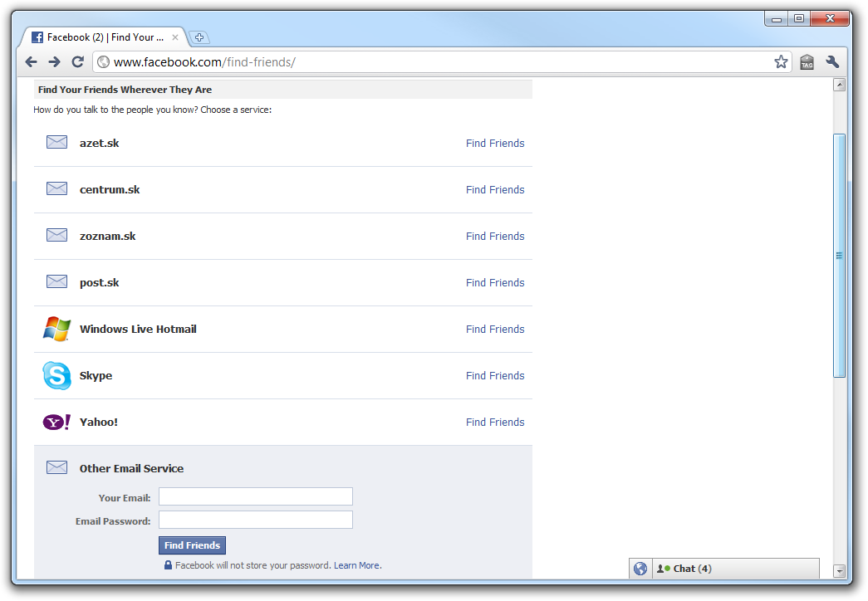Find friends via Skype link

[495, 376]
